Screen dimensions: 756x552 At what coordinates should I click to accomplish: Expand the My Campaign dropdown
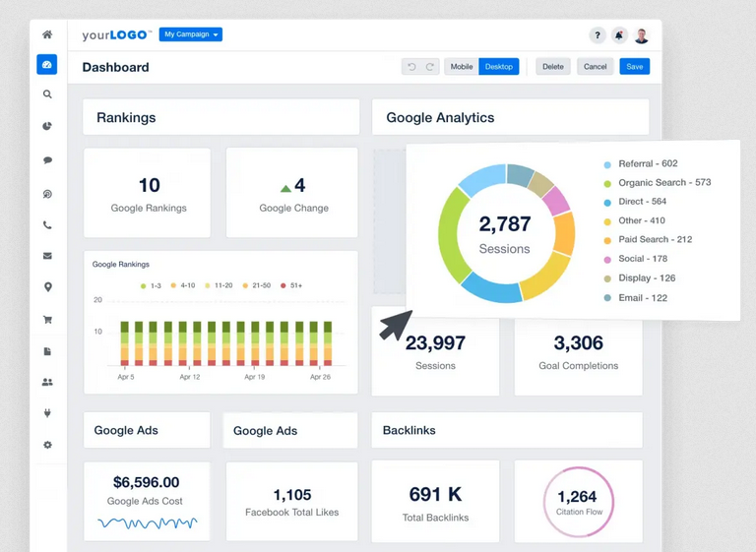(x=191, y=34)
